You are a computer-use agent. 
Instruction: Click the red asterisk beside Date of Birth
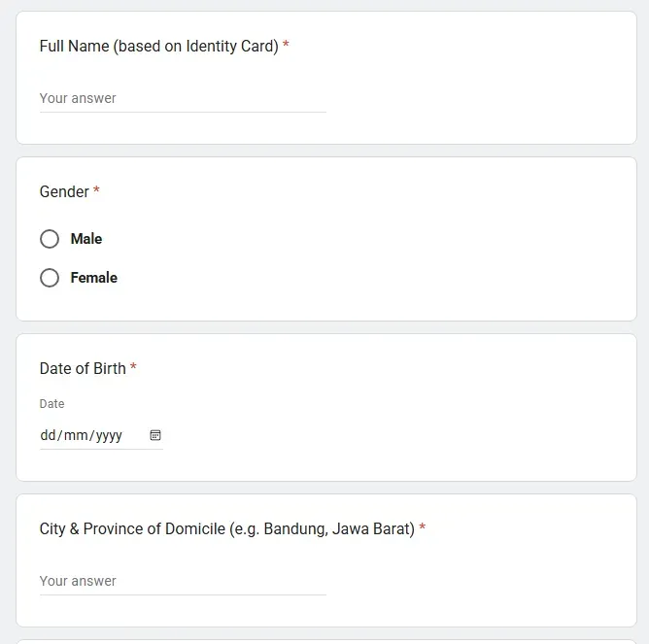[133, 368]
